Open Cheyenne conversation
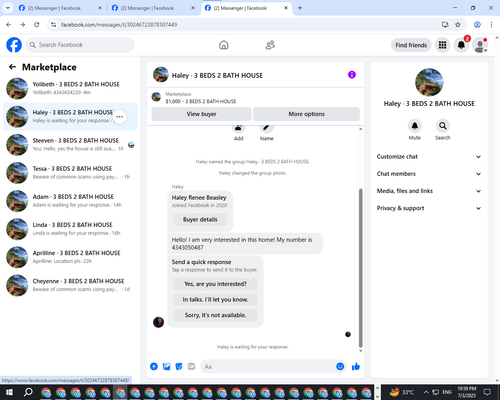 coord(70,285)
